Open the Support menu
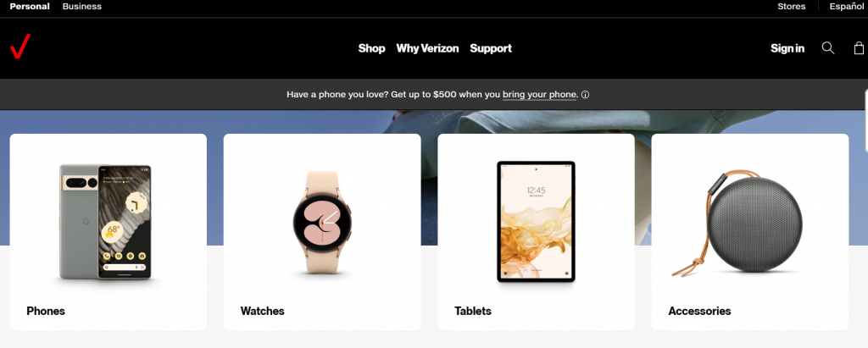 491,49
